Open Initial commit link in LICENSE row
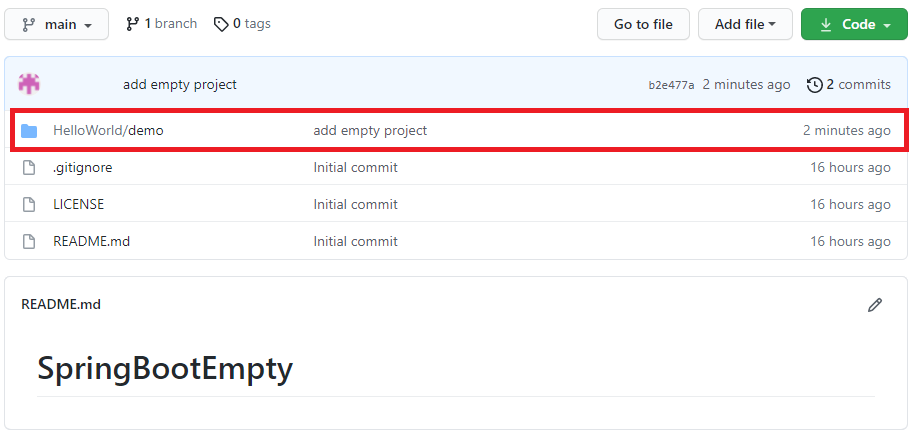This screenshot has width=916, height=439. click(355, 205)
